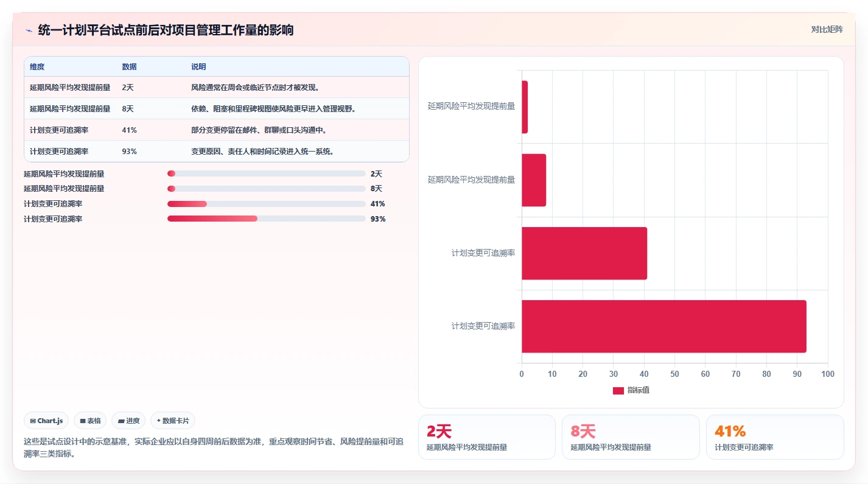Click the 数据 column header

tap(129, 67)
